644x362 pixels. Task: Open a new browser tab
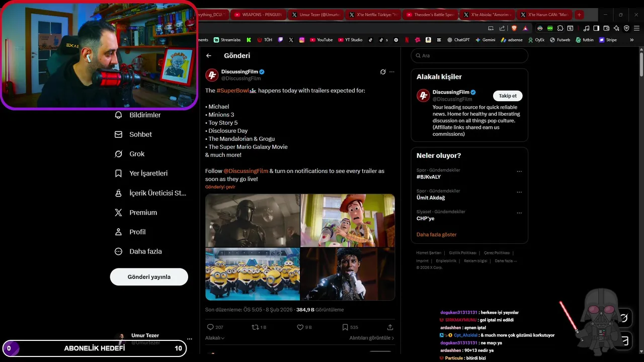coord(579,15)
